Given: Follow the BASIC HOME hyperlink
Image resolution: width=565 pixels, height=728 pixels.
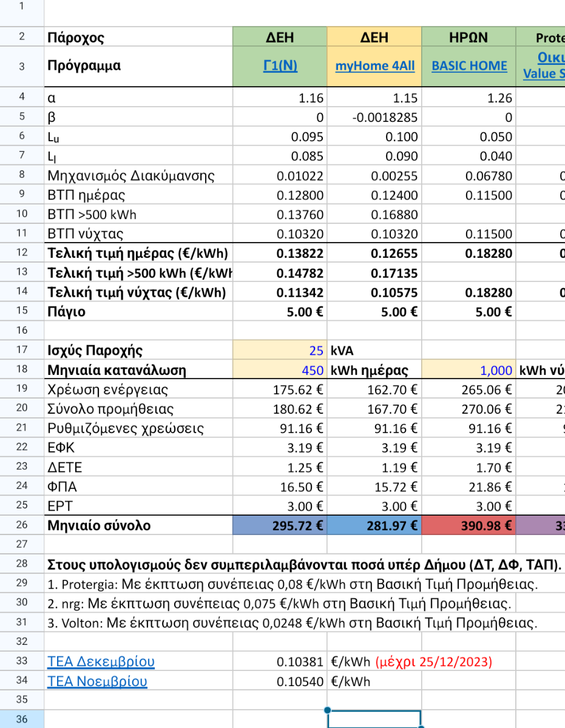Looking at the screenshot, I should 469,66.
